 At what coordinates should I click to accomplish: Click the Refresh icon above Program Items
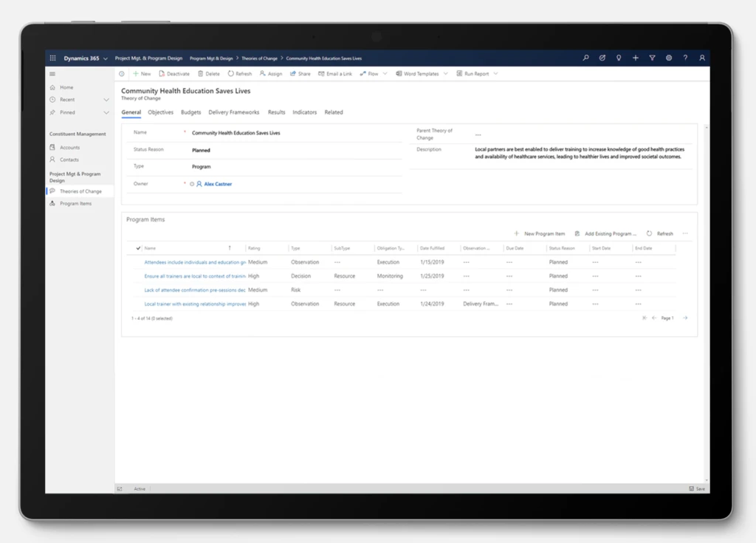[x=659, y=233]
